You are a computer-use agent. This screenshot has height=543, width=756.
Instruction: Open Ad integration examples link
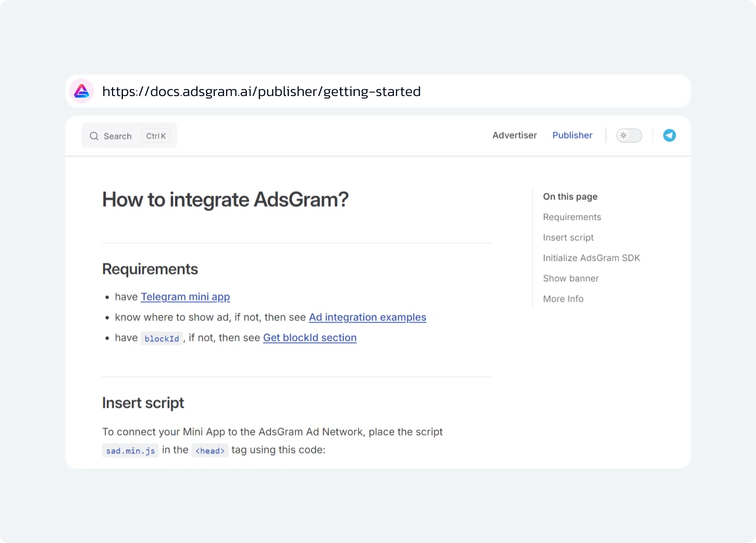[x=368, y=317]
